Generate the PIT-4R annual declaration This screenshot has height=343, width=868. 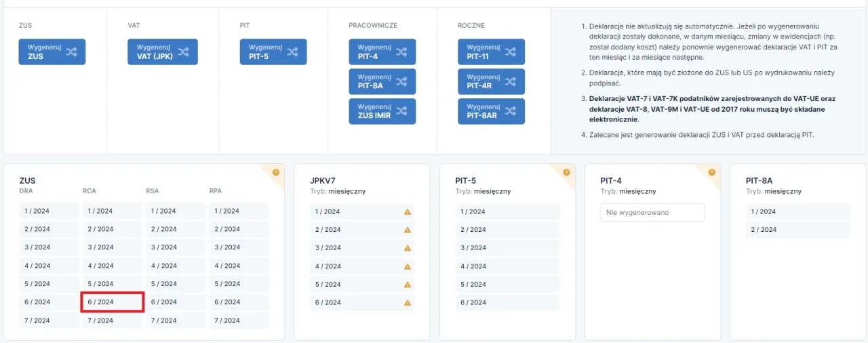[x=491, y=82]
